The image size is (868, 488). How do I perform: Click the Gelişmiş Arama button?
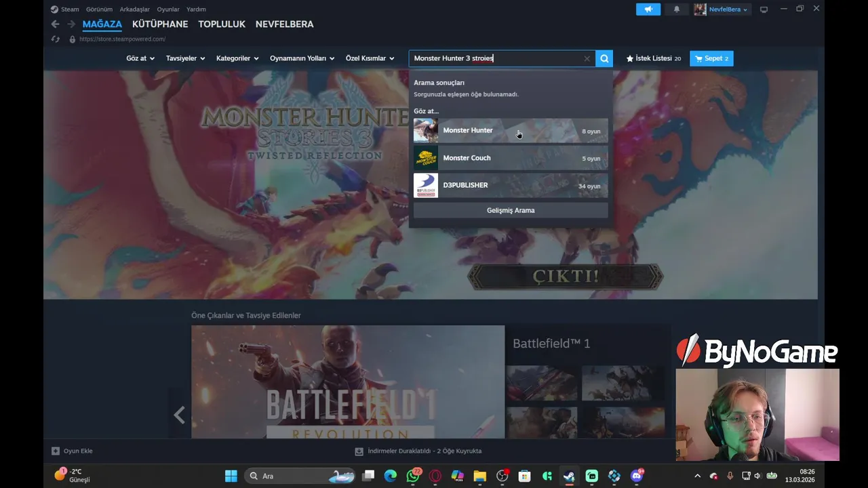(511, 210)
